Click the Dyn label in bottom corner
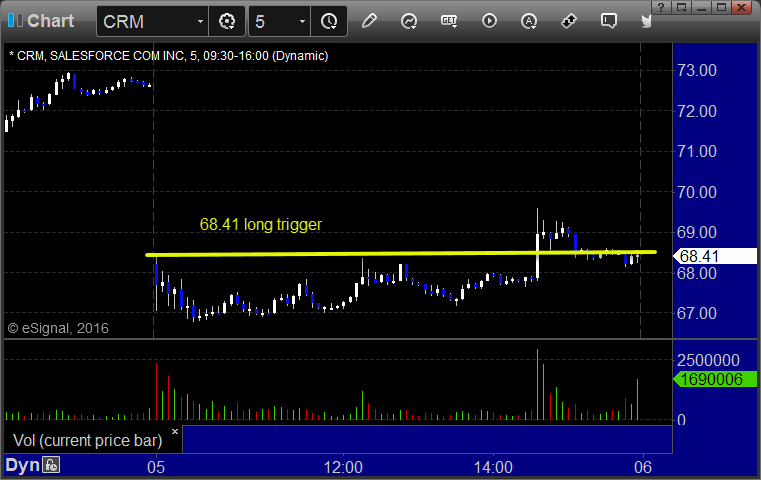 pos(22,465)
